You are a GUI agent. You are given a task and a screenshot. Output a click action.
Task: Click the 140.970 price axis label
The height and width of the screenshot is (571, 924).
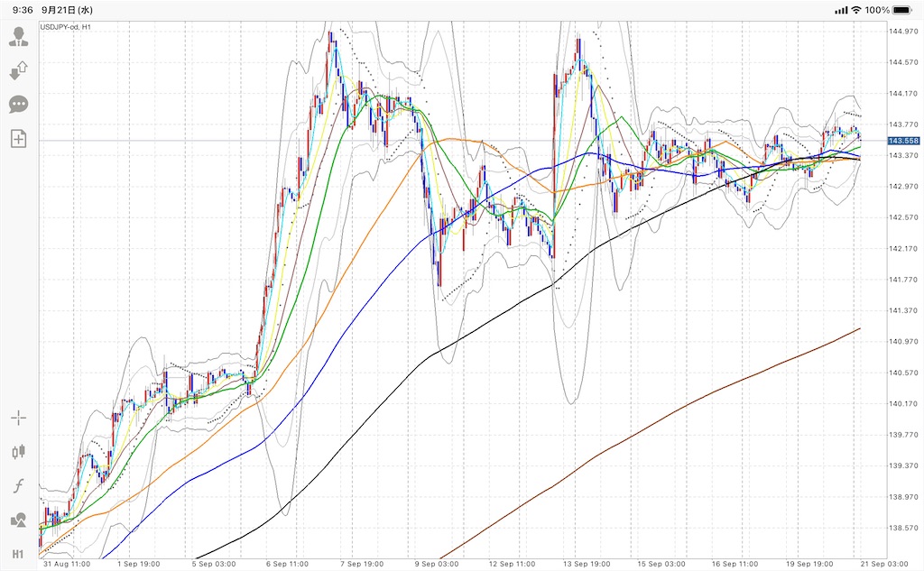(x=903, y=342)
